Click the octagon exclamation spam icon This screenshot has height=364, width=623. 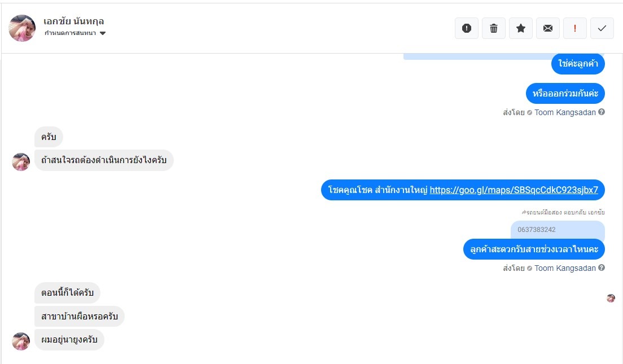click(x=467, y=28)
